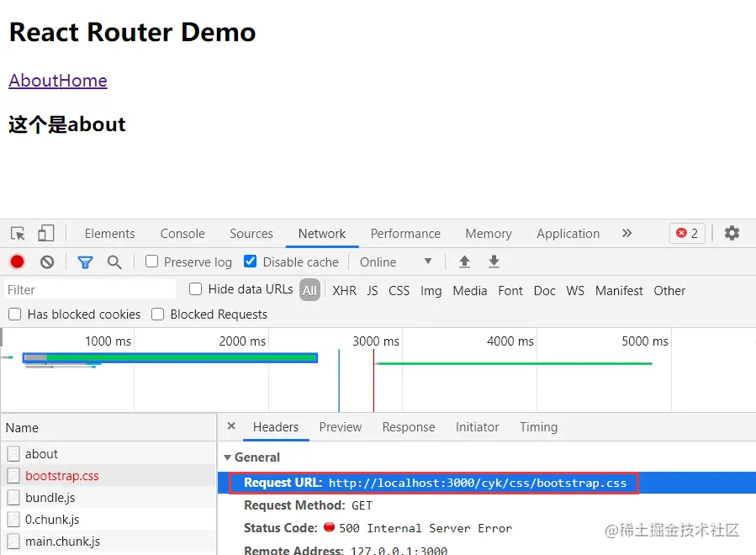Check Blocked Requests option
The image size is (756, 555).
pos(157,314)
